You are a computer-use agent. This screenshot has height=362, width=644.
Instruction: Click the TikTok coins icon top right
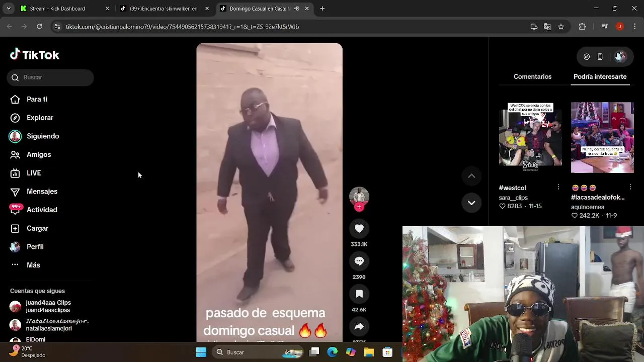pyautogui.click(x=587, y=57)
